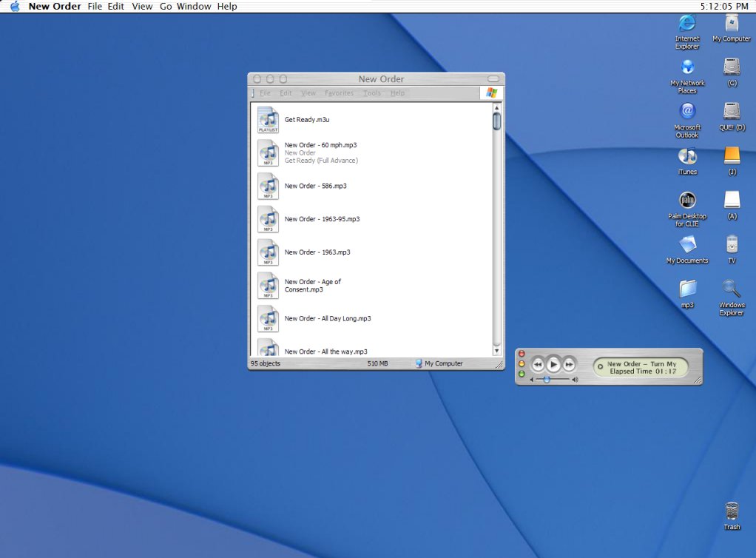
Task: Select the Windows Explorer desktop icon
Action: [732, 289]
